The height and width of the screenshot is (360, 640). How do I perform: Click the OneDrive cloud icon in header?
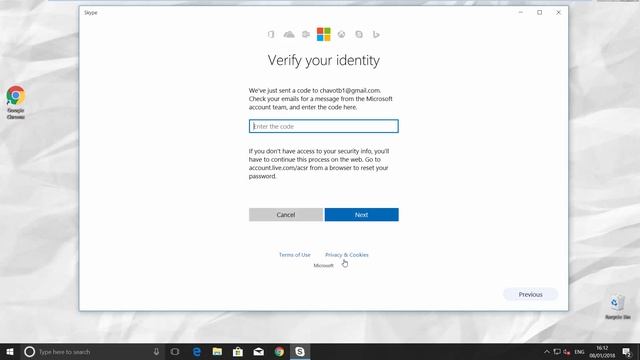pos(289,34)
